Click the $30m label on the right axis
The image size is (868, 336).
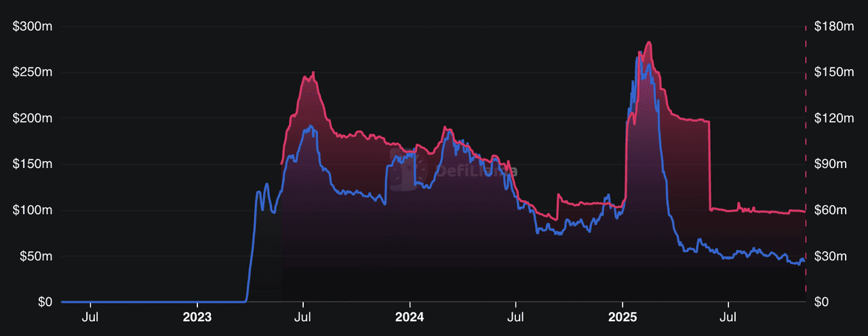pos(832,256)
